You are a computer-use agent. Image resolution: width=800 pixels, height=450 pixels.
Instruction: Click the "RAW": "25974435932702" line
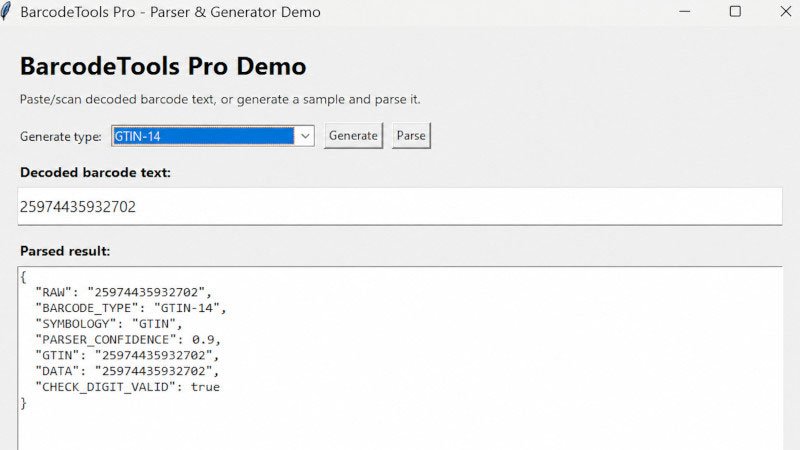coord(123,292)
